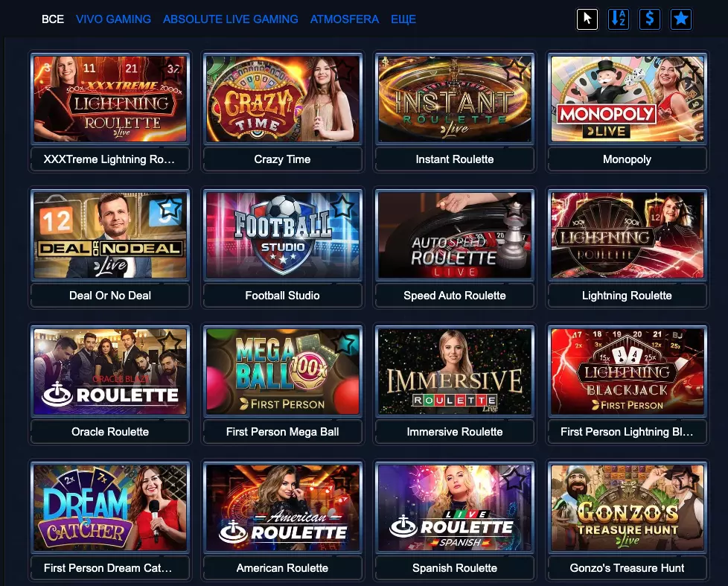
Task: Filter games by ATMOSFERA provider
Action: tap(345, 19)
